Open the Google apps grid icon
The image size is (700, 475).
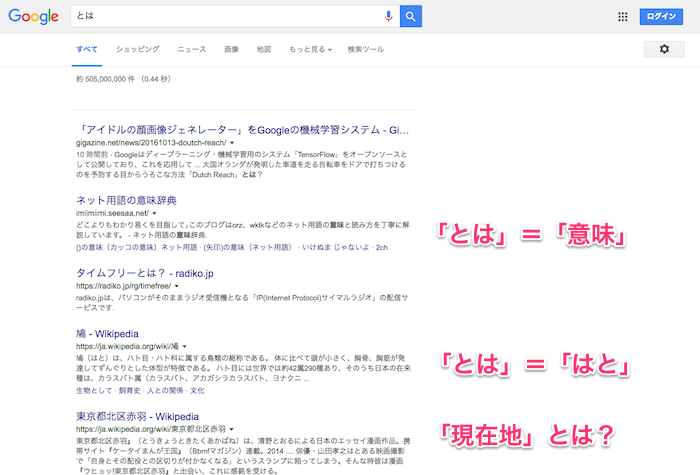click(623, 16)
